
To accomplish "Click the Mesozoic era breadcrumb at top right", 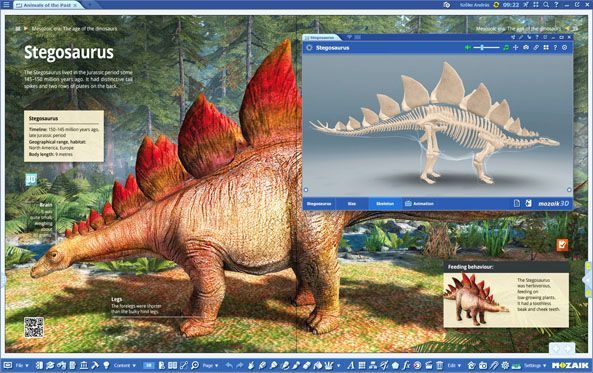I will tap(518, 28).
